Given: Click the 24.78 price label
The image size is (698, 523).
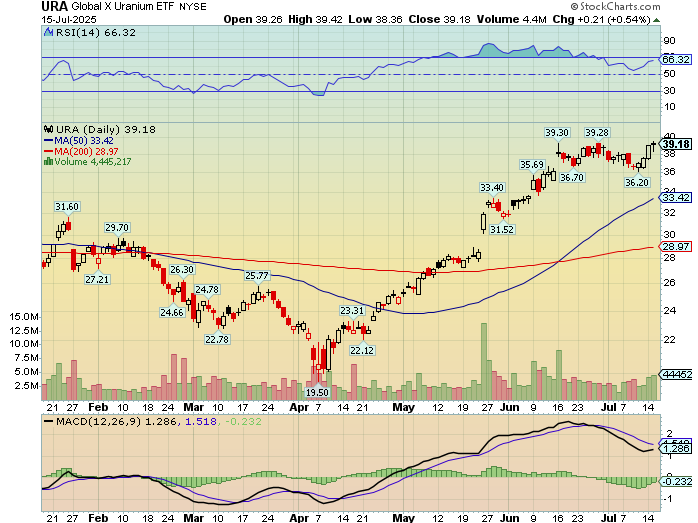Looking at the screenshot, I should [x=207, y=290].
